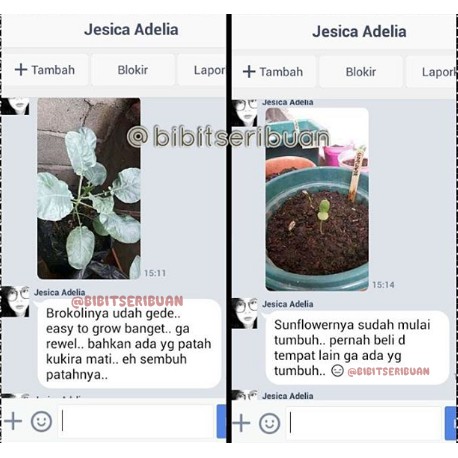Open the sunflower seedling pot photo
458x458 pixels.
click(x=317, y=199)
